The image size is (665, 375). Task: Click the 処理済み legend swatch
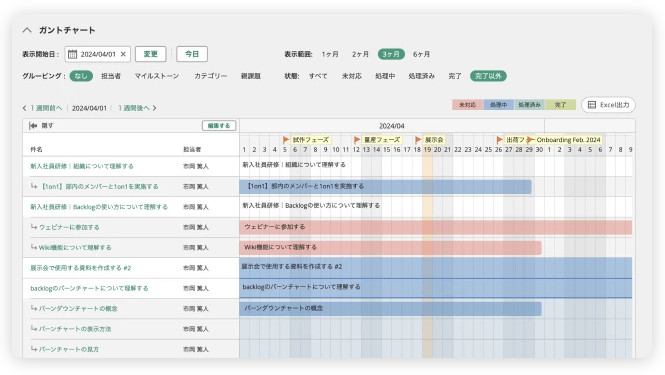(529, 105)
